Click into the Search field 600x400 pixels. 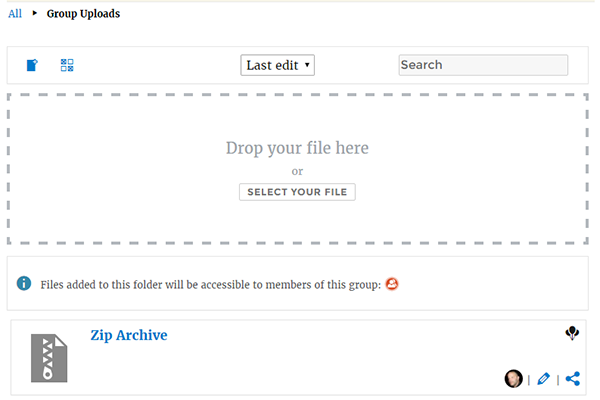coord(483,65)
